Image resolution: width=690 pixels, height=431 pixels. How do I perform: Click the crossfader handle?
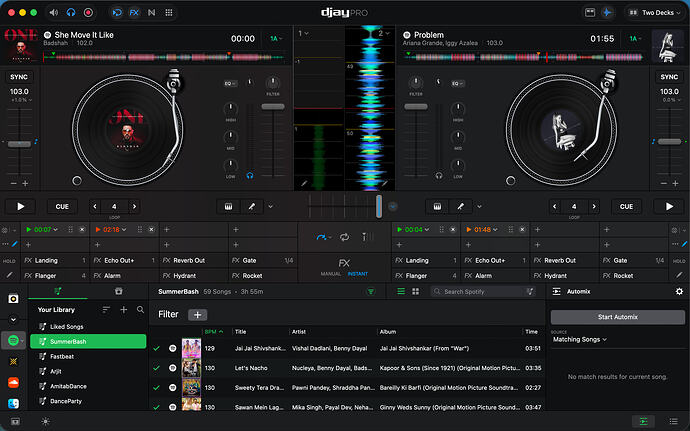click(379, 206)
